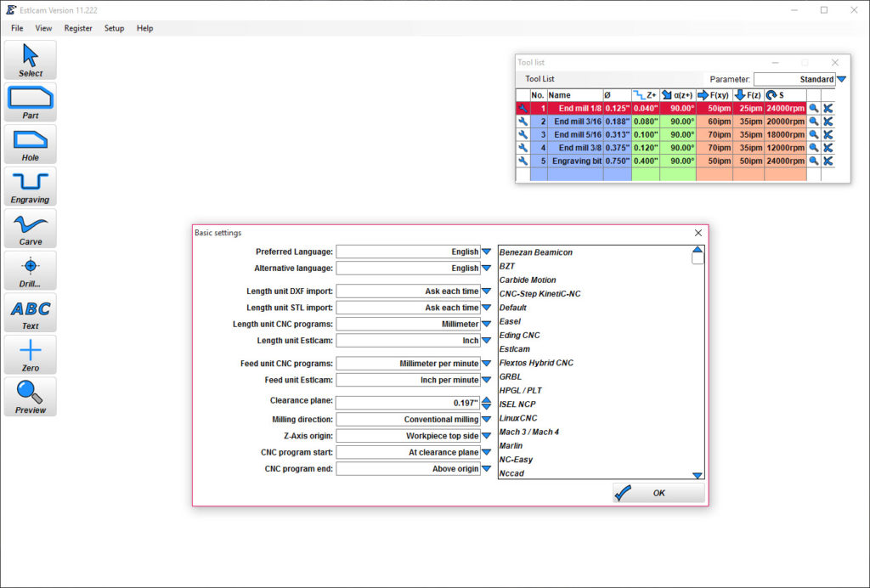Open the Register menu
This screenshot has height=588, width=870.
coord(78,28)
